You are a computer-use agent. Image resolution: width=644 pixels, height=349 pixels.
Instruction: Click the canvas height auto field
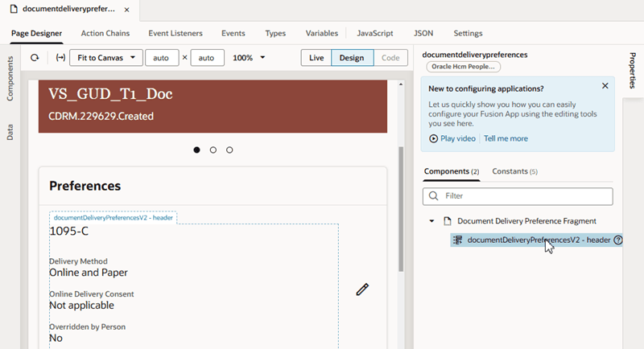point(207,58)
